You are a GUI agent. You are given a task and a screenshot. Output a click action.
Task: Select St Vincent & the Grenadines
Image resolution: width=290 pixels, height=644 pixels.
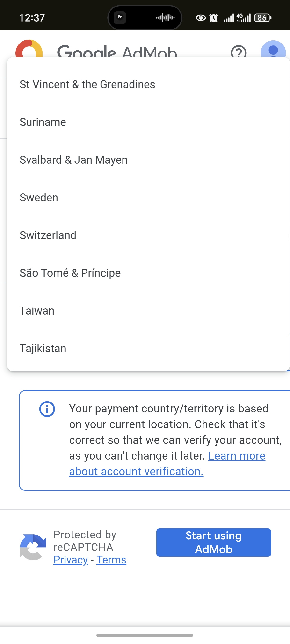click(x=87, y=85)
